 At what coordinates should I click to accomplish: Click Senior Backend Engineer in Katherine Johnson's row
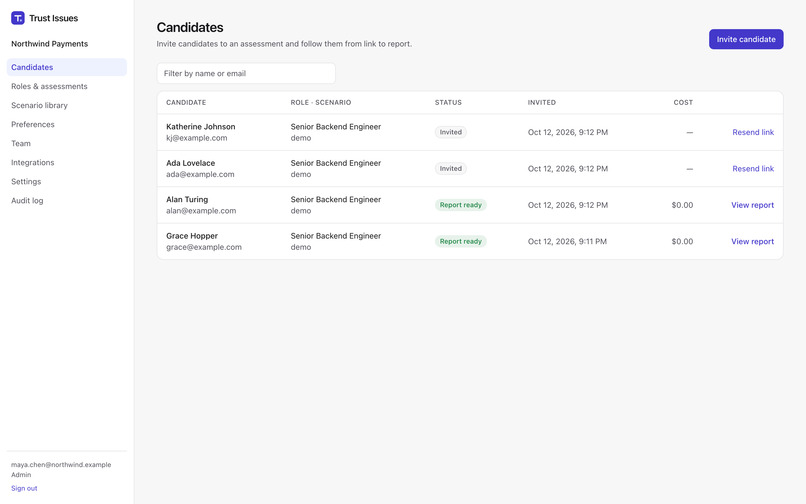click(x=336, y=127)
